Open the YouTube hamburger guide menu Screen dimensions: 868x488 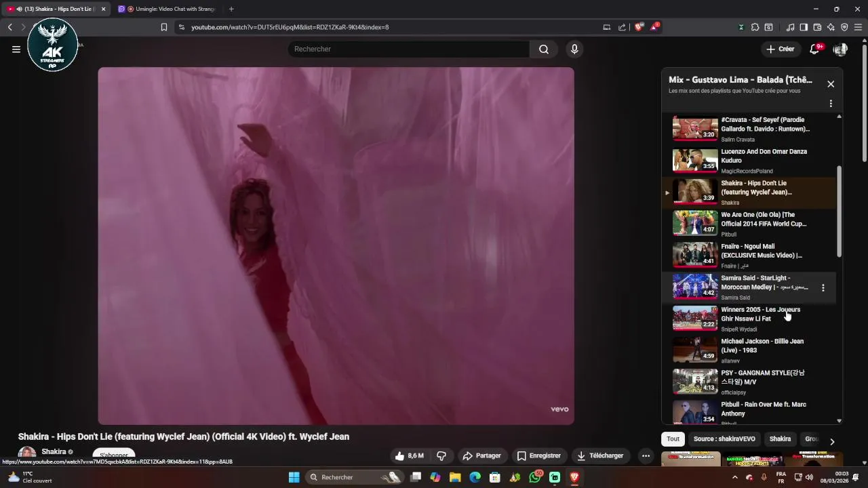click(x=16, y=49)
